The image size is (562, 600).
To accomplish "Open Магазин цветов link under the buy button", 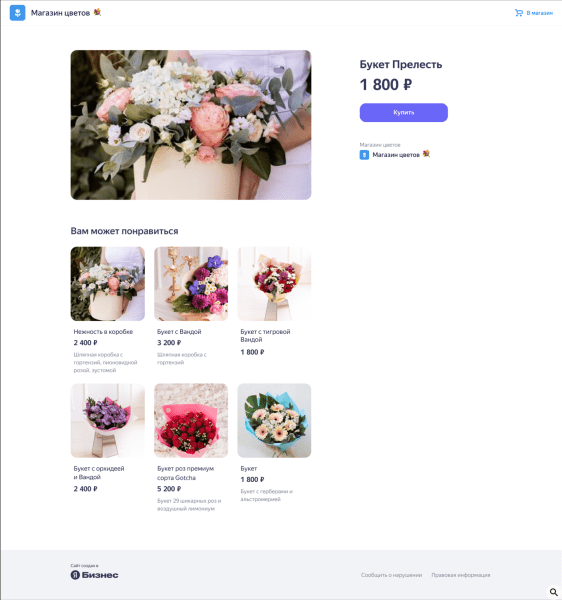I will (x=396, y=155).
